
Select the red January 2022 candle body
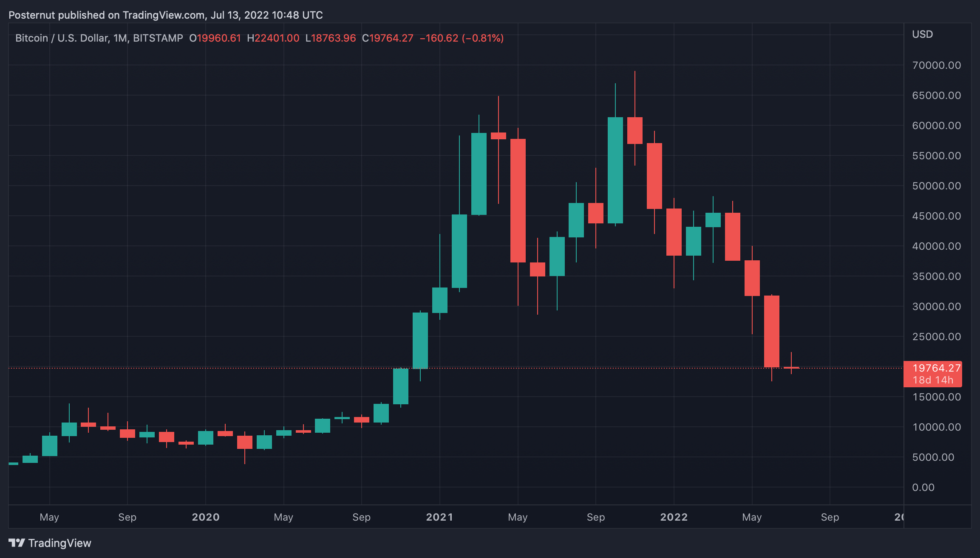(674, 232)
